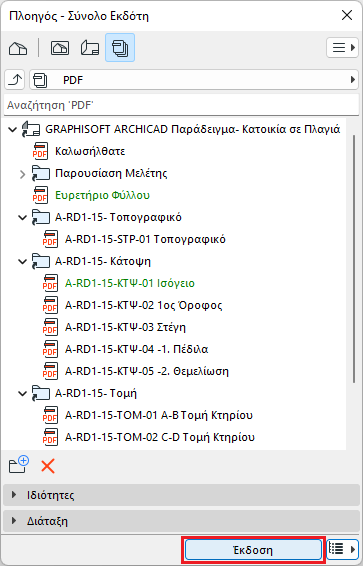363x566 pixels.
Task: Select A-RD1-15-ΚΤΨ-05 -2. Θεμελίωση item
Action: coord(146,371)
